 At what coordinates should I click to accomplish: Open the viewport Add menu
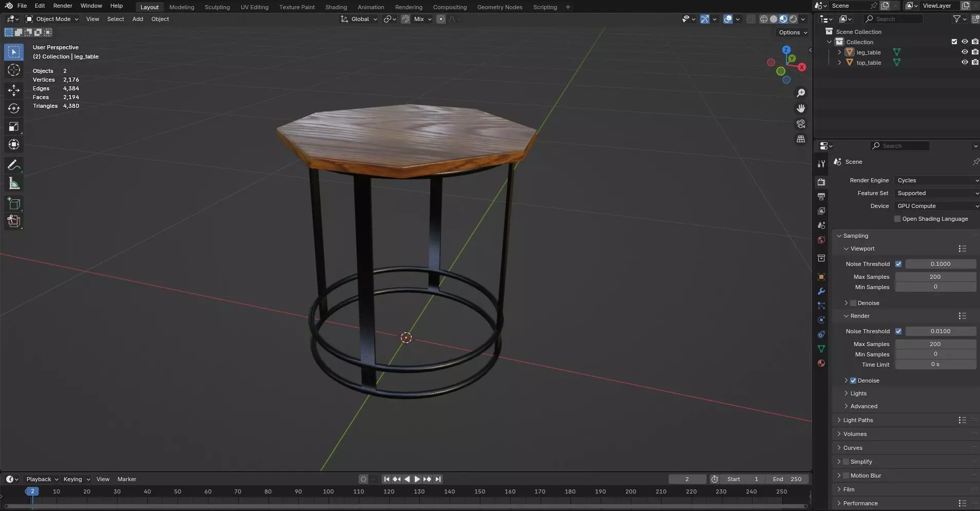pos(138,19)
